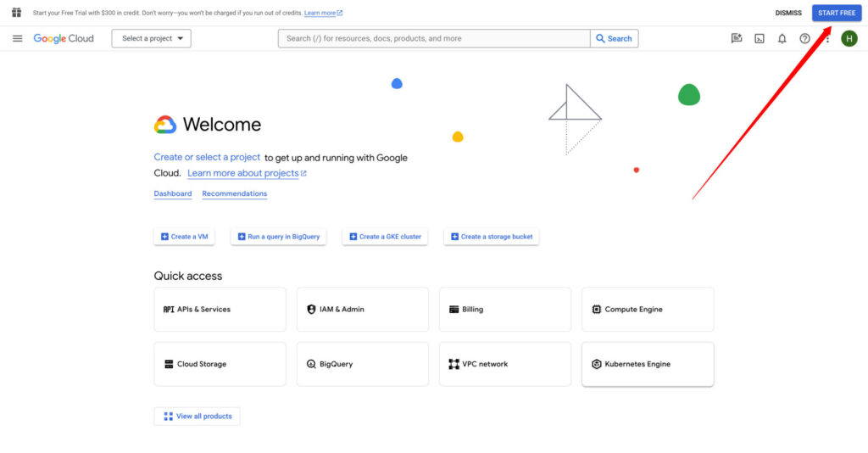Open the banner Learn more link
The image size is (868, 453).
pos(323,13)
